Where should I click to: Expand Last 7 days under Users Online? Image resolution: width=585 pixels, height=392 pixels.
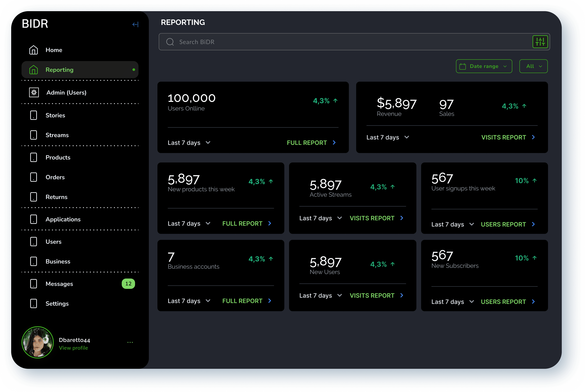189,143
